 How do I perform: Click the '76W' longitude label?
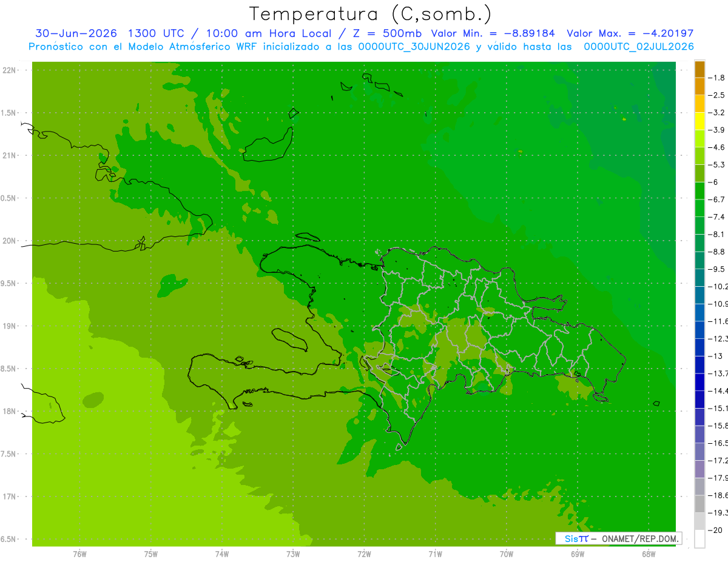tap(79, 554)
